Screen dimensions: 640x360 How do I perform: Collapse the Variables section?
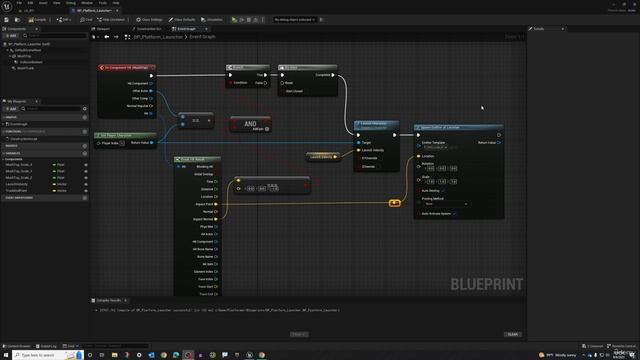pyautogui.click(x=4, y=153)
